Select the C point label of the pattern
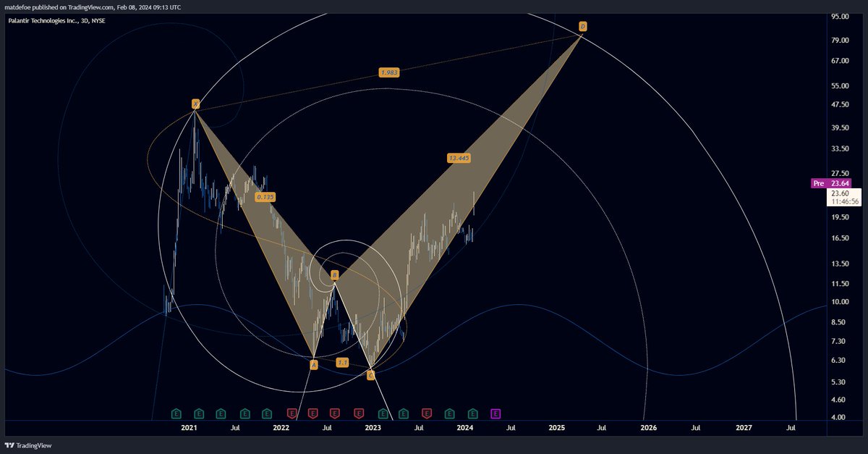 coord(370,375)
